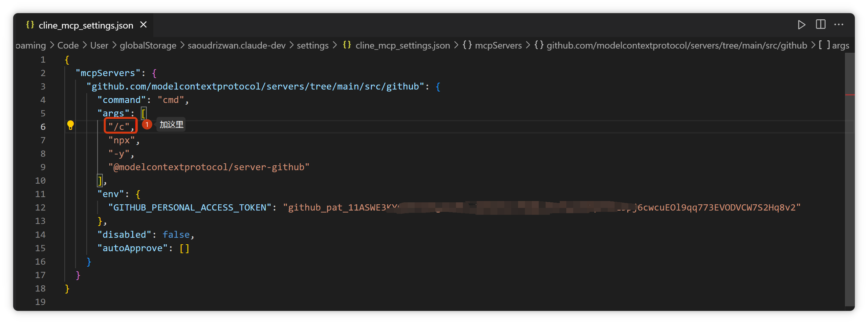Click the yellow lightbulb code action icon

[70, 125]
